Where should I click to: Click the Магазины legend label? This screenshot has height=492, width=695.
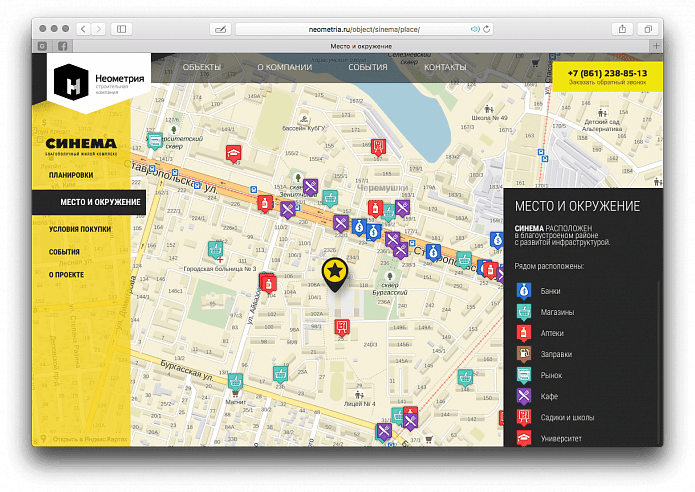[557, 312]
